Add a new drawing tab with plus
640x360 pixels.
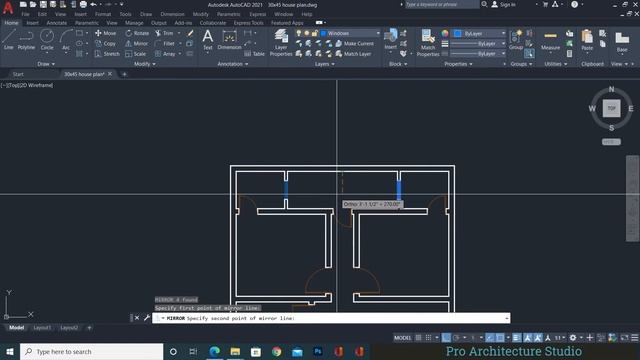[124, 74]
